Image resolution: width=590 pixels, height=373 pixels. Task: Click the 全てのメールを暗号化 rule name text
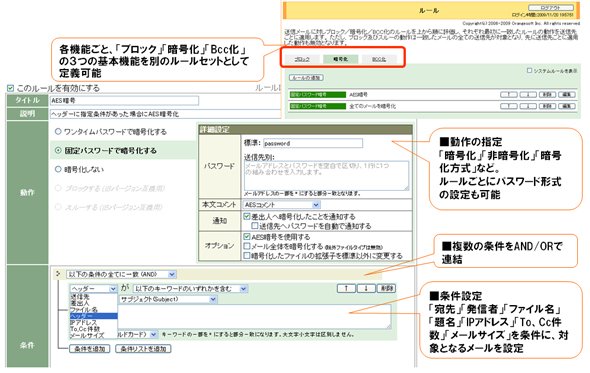(x=372, y=106)
